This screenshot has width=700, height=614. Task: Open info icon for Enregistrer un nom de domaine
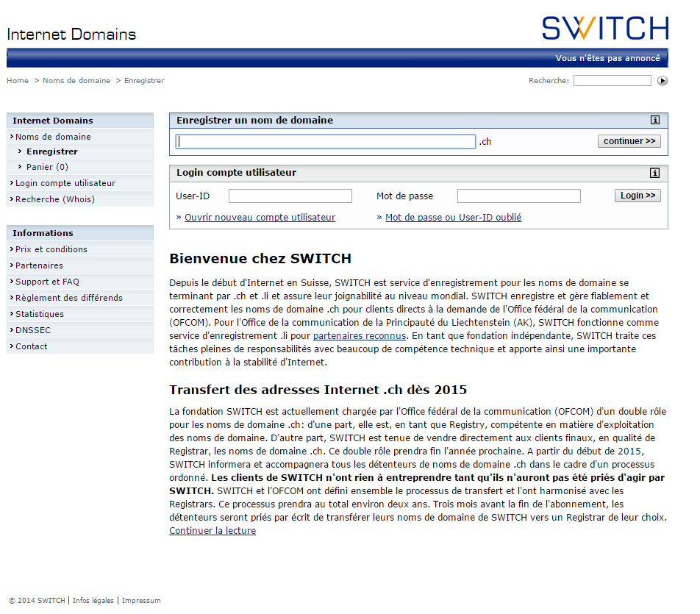point(655,120)
